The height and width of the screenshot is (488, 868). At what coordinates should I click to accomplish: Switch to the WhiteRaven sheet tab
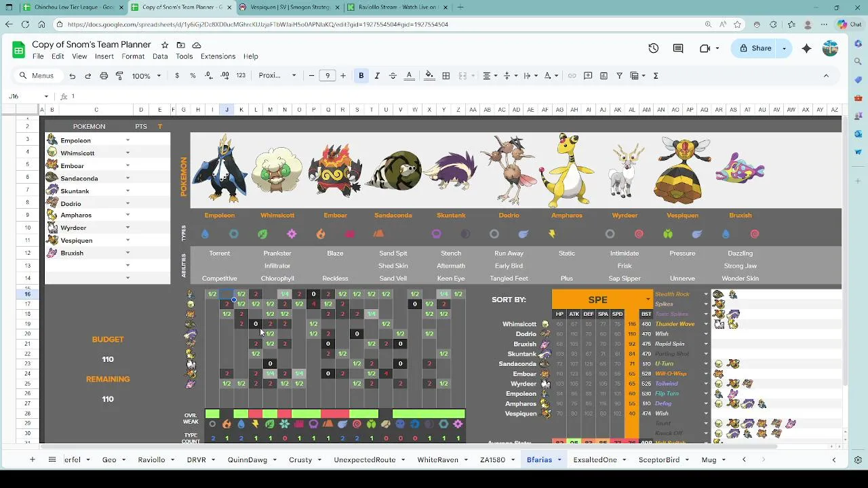point(442,460)
